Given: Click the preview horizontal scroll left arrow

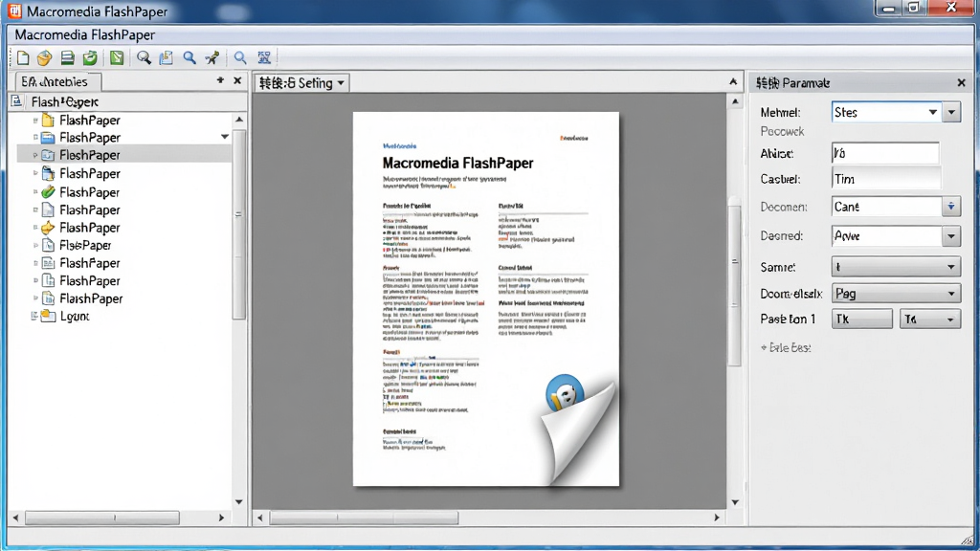Looking at the screenshot, I should 260,518.
